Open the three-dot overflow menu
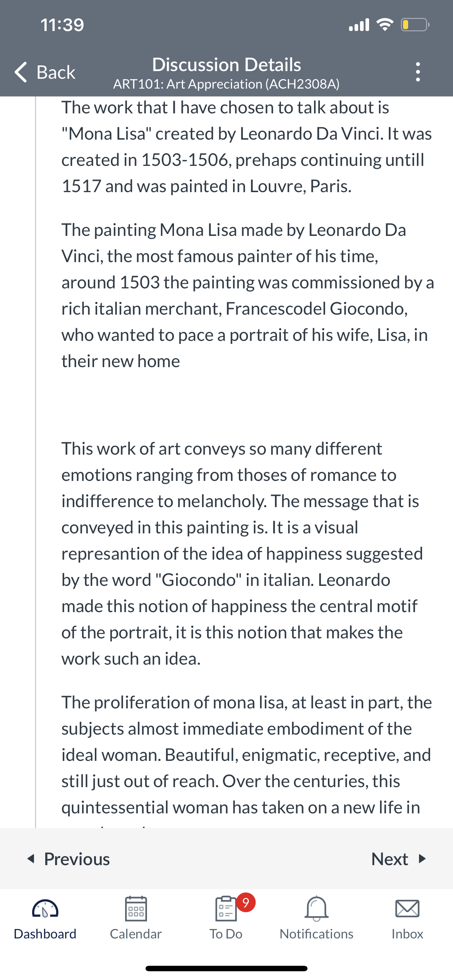The width and height of the screenshot is (453, 980). pyautogui.click(x=418, y=72)
